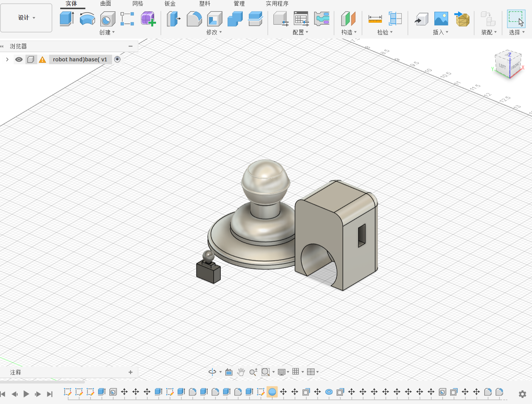Select the torus feature in timeline
Screen dimensions: 532x404
click(329, 392)
